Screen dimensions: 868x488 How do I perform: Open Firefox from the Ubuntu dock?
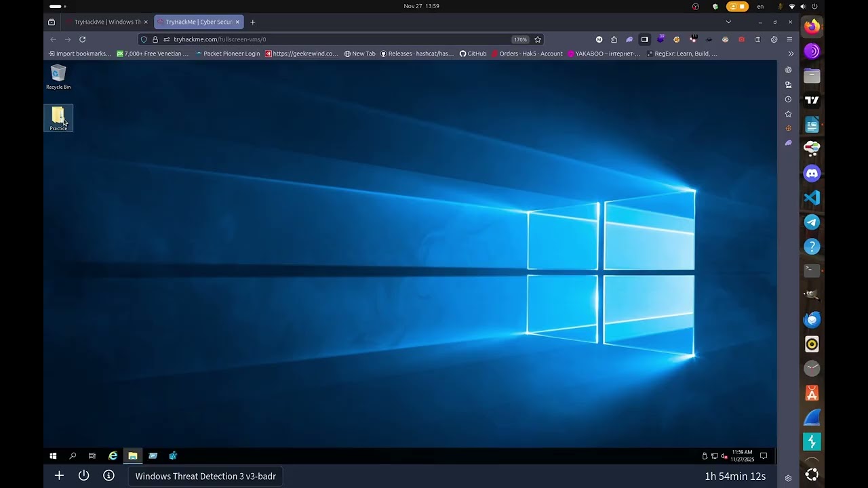point(812,26)
